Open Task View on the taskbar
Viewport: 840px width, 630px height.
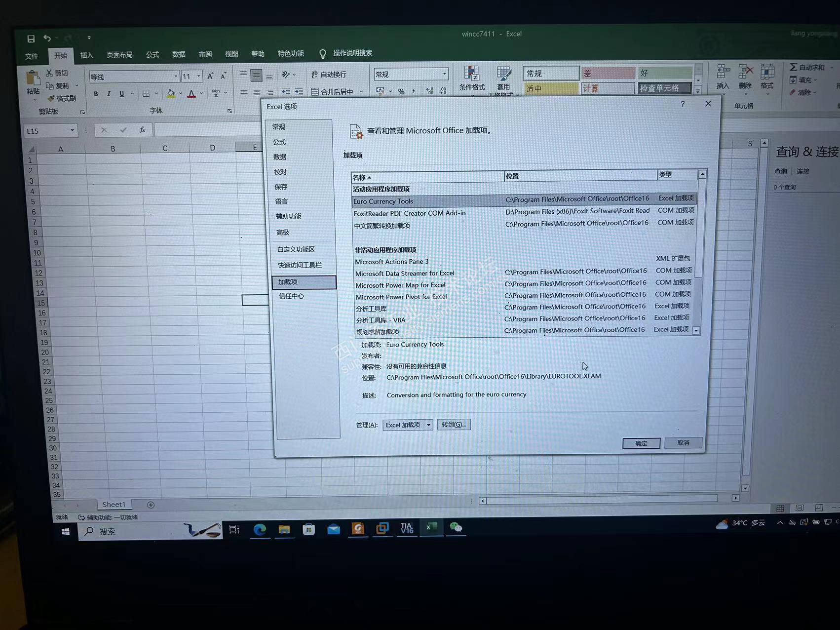234,530
